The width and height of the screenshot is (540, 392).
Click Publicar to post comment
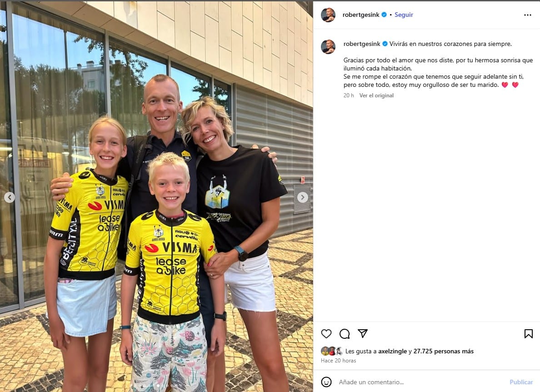(x=521, y=382)
